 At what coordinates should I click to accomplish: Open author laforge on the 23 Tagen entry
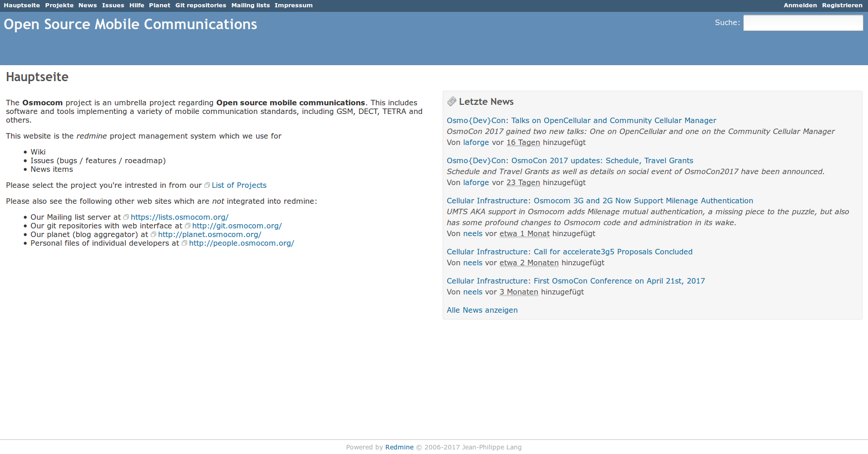point(476,182)
